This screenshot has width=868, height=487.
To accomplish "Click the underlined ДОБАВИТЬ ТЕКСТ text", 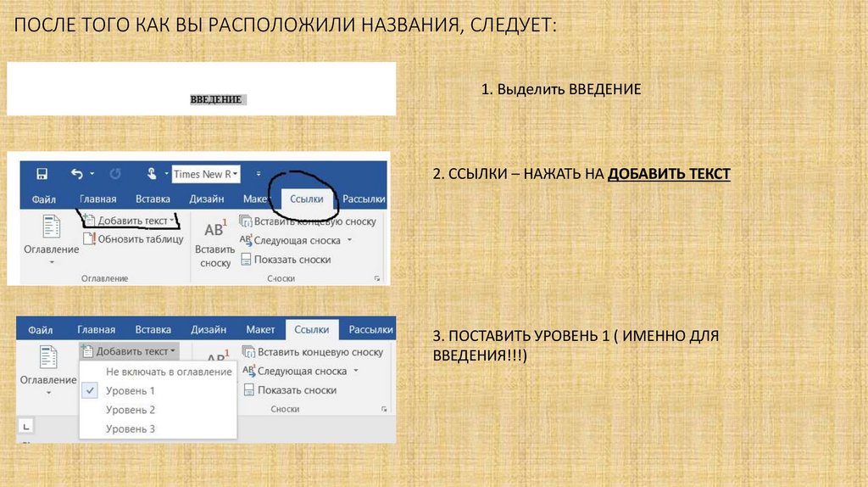I will 670,174.
